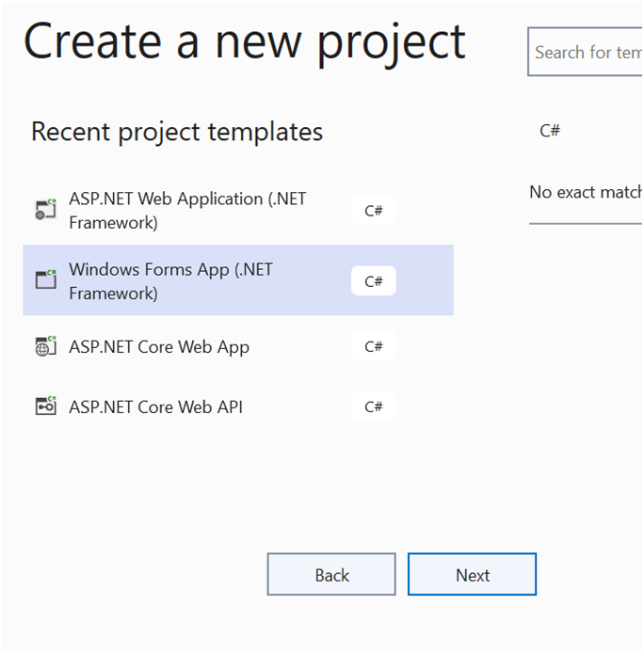
Task: Go back with the Back button
Action: [x=331, y=575]
